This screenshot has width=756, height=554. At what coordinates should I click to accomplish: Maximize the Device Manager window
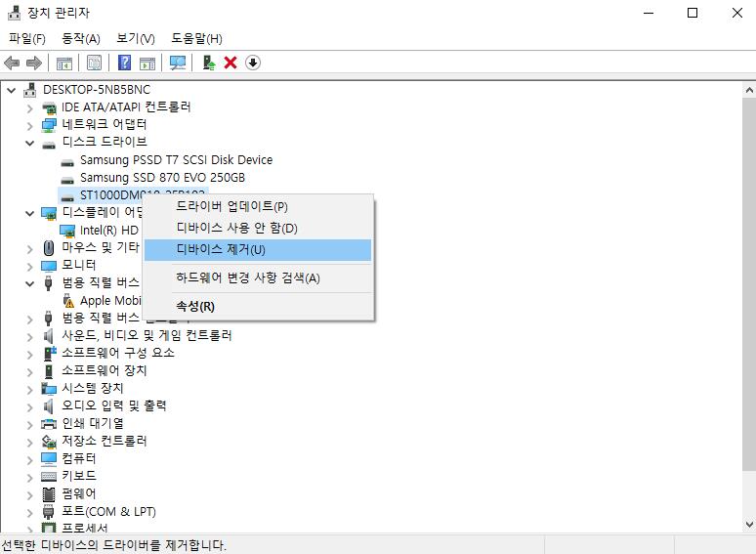(693, 13)
